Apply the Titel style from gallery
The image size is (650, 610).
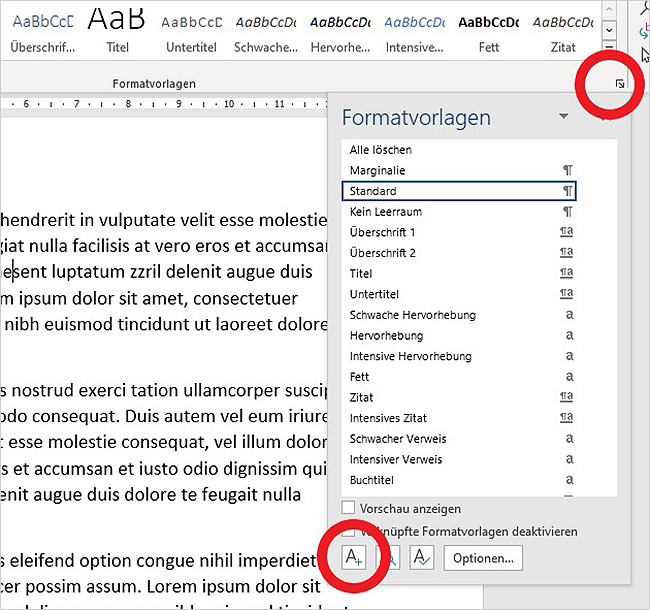point(116,30)
